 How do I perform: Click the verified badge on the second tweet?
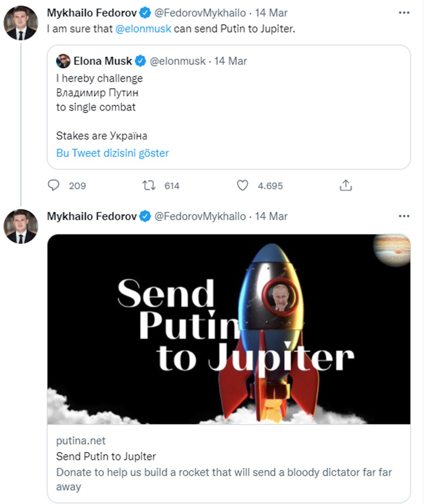coord(145,216)
